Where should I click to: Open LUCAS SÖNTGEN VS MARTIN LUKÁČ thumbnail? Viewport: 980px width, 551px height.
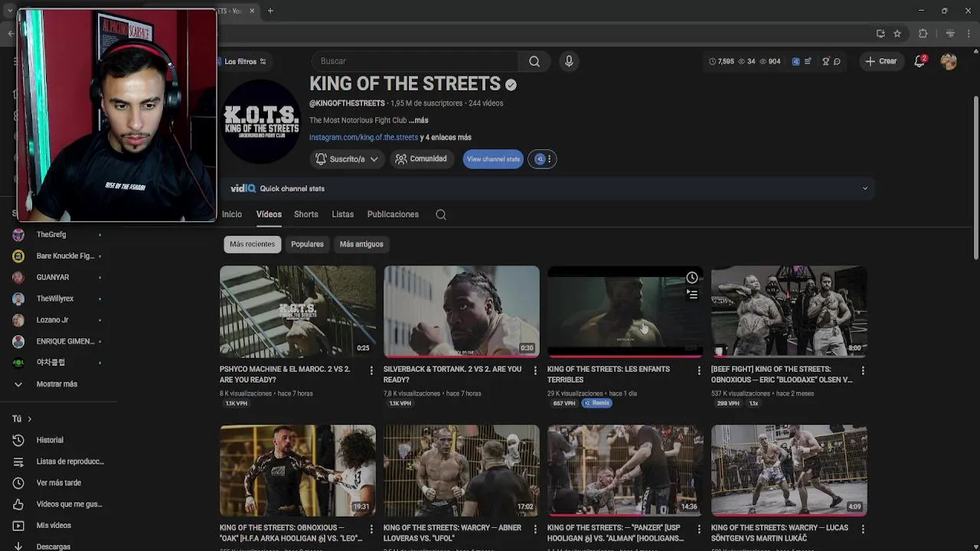789,471
